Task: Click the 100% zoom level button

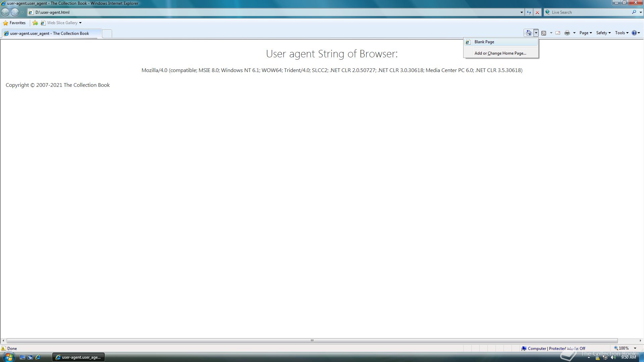Action: [x=621, y=348]
